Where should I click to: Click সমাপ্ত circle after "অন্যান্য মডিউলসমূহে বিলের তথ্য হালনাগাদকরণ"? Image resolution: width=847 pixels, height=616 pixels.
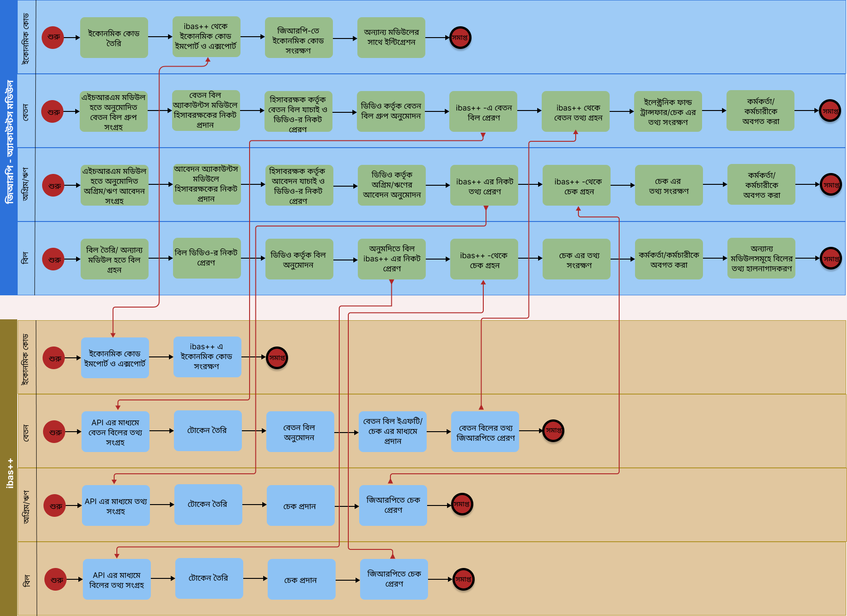pos(831,258)
